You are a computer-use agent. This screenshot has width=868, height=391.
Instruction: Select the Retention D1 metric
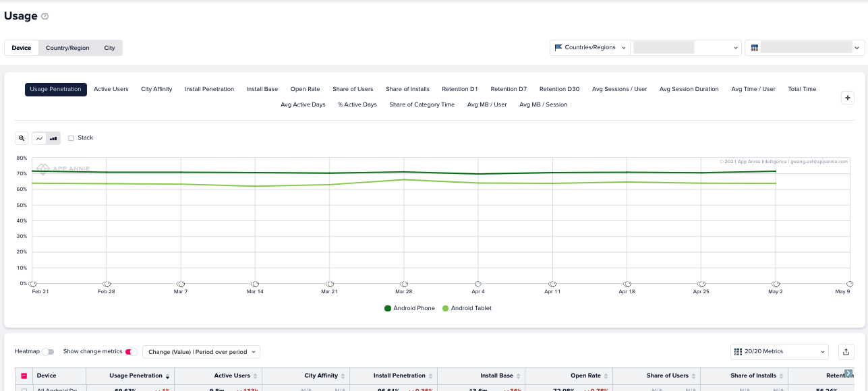tap(460, 89)
